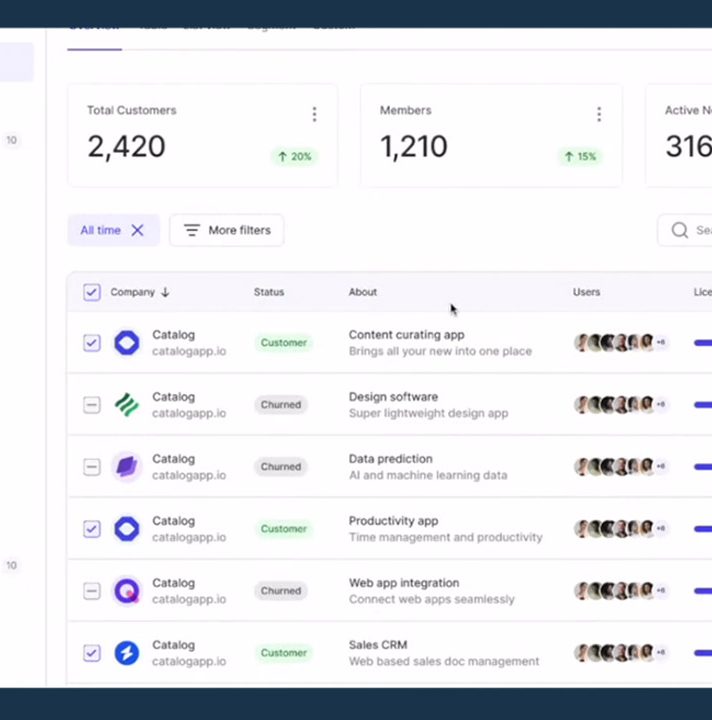Click lightning logo in Sales CRM row

click(127, 653)
